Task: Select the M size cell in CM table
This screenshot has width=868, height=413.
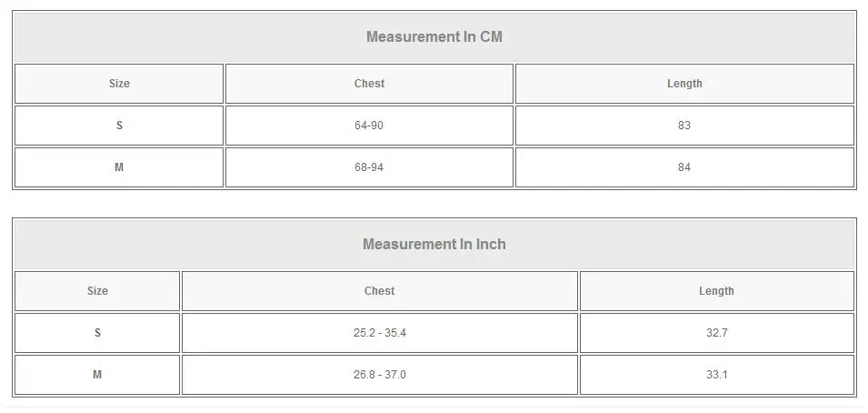Action: [119, 167]
